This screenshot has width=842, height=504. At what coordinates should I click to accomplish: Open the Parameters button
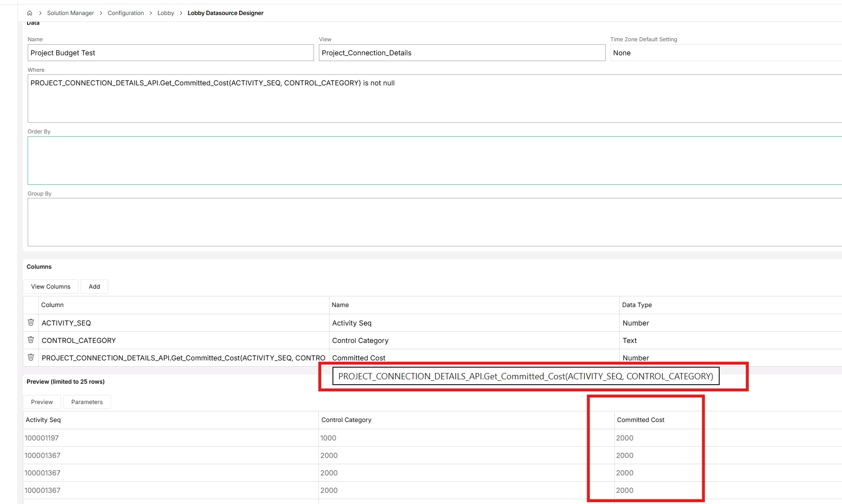pos(87,402)
